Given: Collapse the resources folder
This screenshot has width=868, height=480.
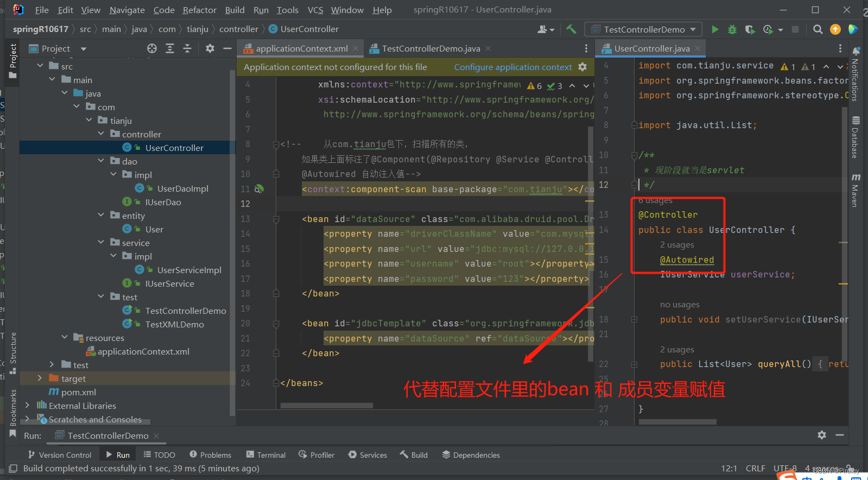Looking at the screenshot, I should 65,337.
